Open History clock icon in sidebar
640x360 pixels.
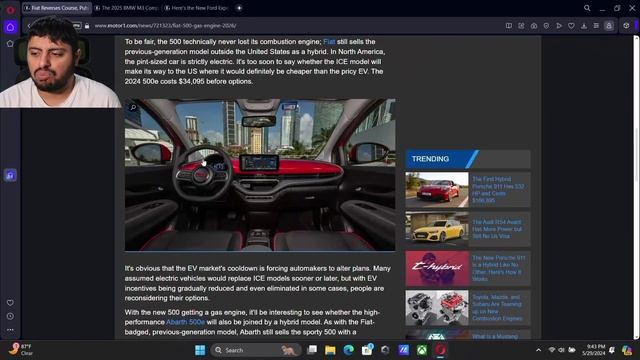pos(10,316)
